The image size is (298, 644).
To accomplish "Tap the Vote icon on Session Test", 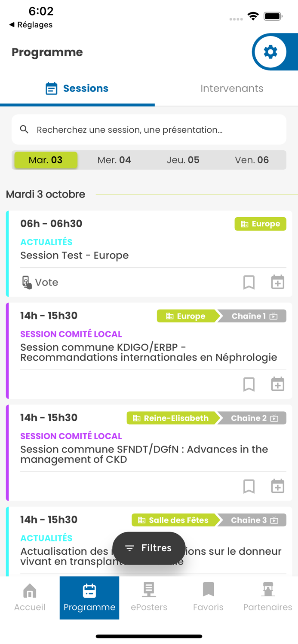I will tap(27, 282).
